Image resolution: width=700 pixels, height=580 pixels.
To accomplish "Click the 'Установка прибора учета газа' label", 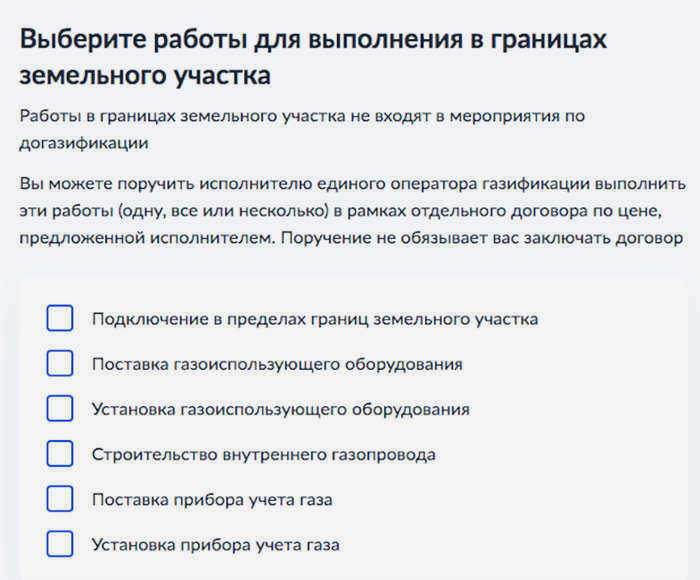I will 216,545.
